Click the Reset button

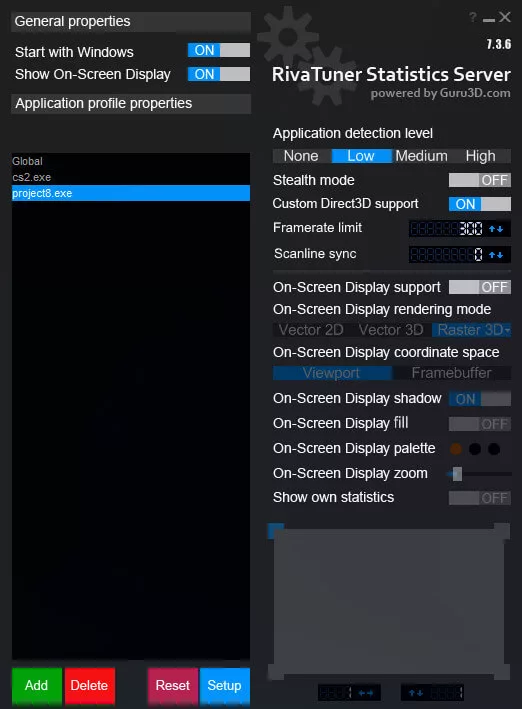(173, 685)
